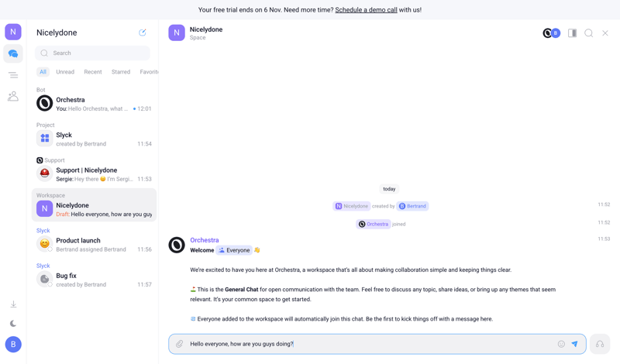620x364 pixels.
Task: Switch to the Starred tab
Action: point(121,72)
